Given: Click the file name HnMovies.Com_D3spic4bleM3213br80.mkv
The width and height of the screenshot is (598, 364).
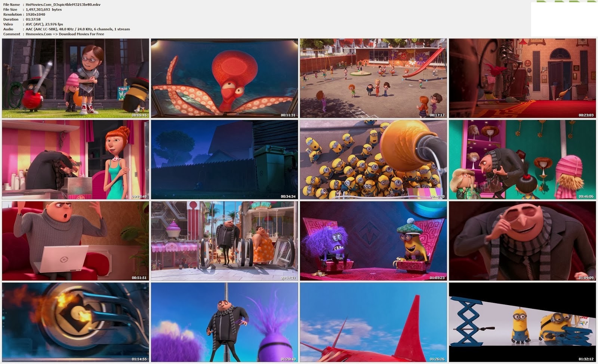Looking at the screenshot, I should point(63,4).
